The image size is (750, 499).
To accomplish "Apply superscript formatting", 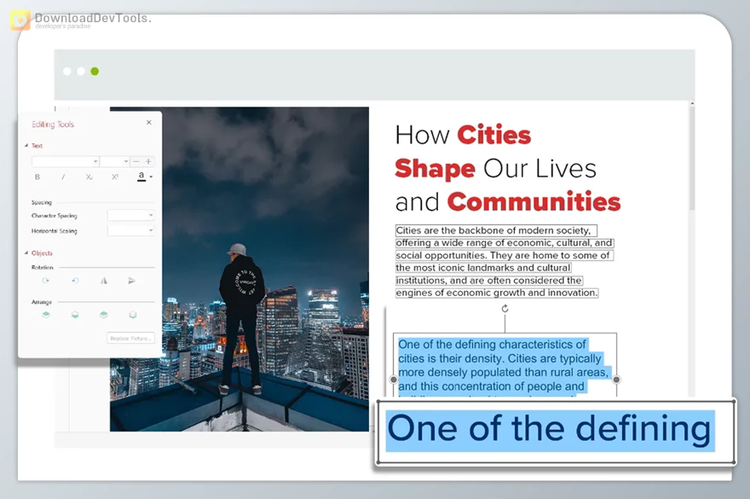I will pyautogui.click(x=115, y=177).
